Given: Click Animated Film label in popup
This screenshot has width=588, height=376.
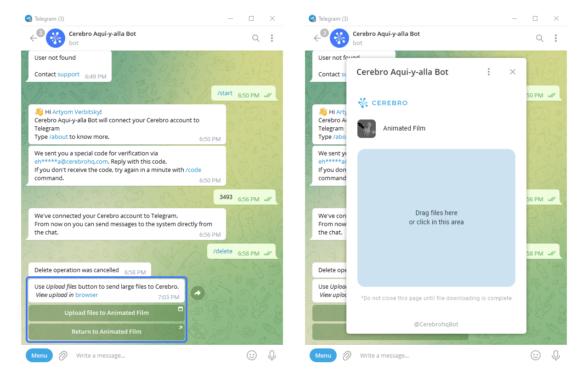Looking at the screenshot, I should (404, 128).
